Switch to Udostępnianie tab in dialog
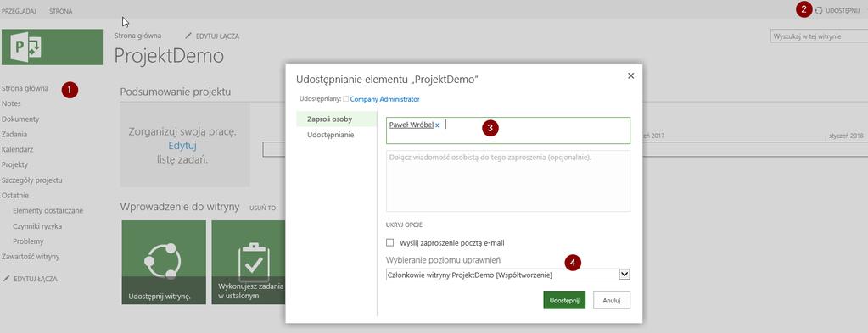The image size is (868, 333). (x=330, y=135)
